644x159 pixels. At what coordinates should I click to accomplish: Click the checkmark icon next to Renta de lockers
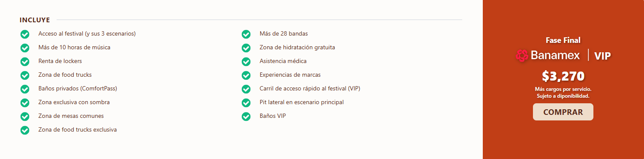tap(25, 61)
